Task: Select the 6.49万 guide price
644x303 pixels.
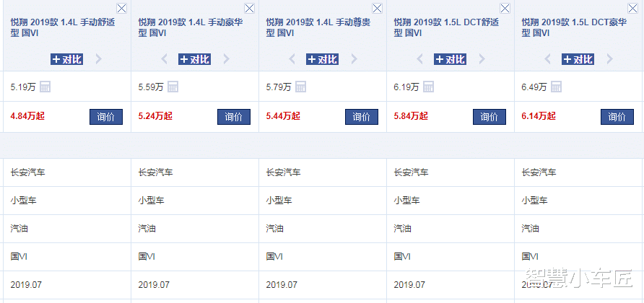Action: pyautogui.click(x=534, y=87)
